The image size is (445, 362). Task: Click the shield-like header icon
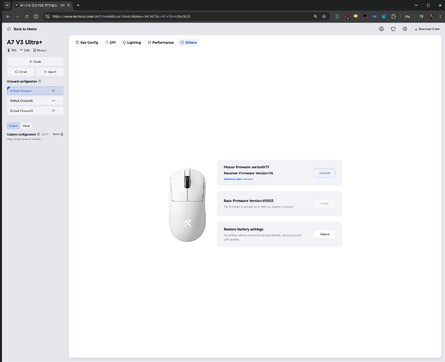point(393,29)
